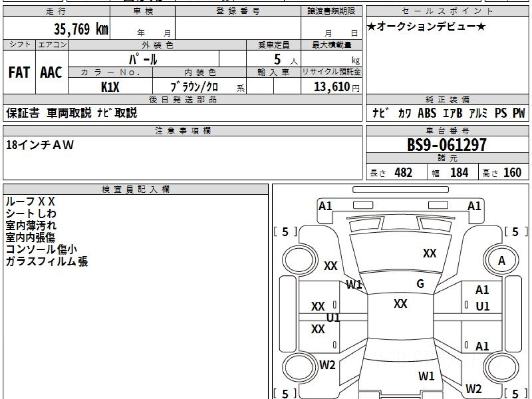This screenshot has height=399, width=532.
Task: Click inspector note シートしわ
Action: (x=31, y=214)
